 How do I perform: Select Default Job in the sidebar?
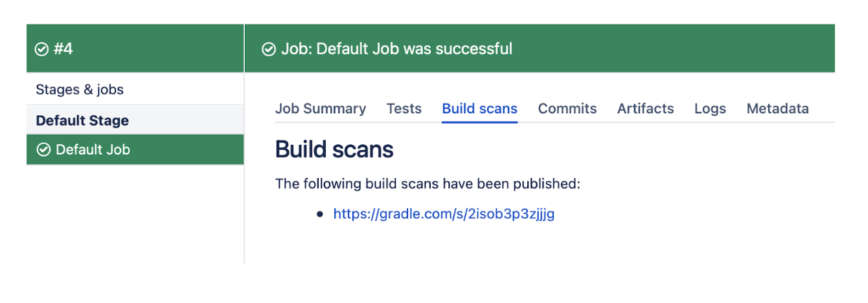(93, 150)
